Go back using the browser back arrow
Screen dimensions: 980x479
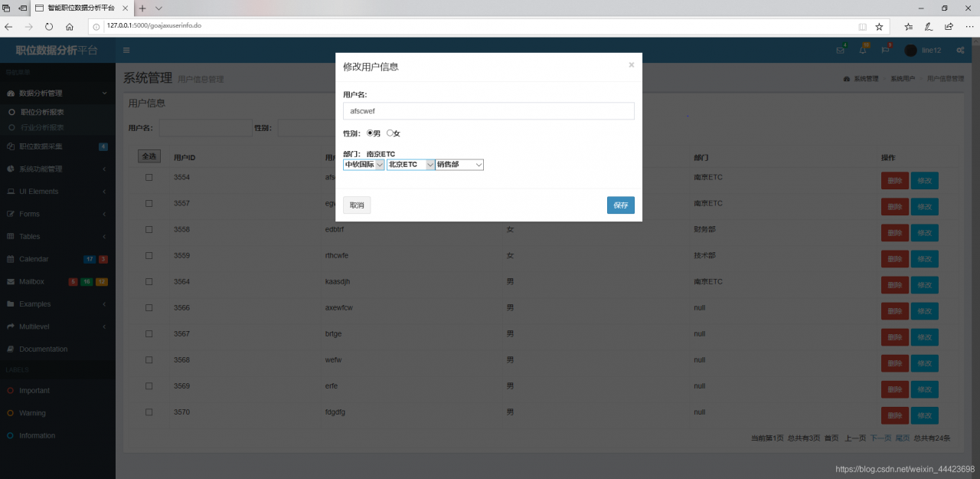point(8,26)
